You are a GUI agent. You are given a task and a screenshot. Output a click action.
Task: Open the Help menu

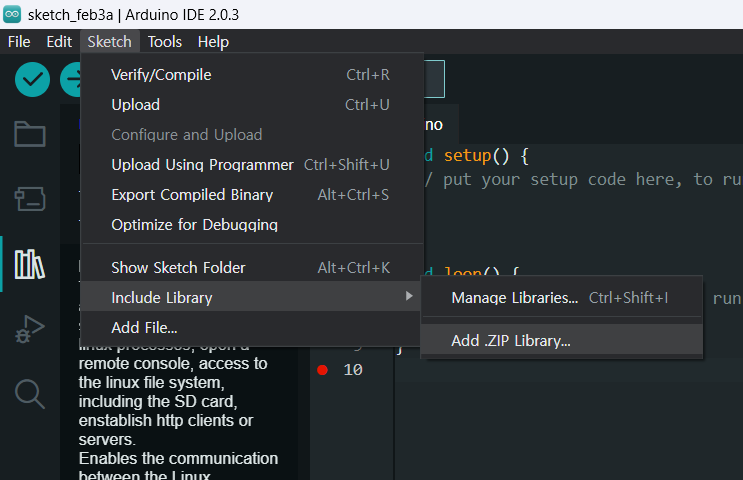click(x=213, y=42)
